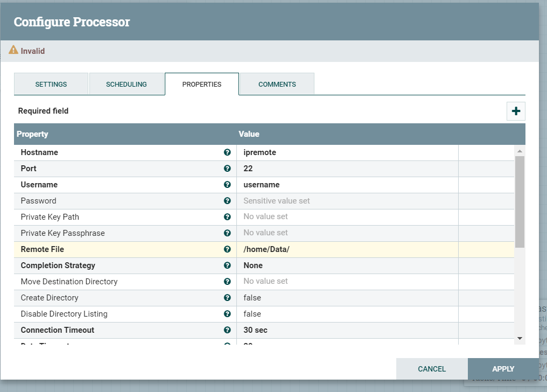Open the Remote File help icon
Viewport: 547px width, 392px height.
227,249
